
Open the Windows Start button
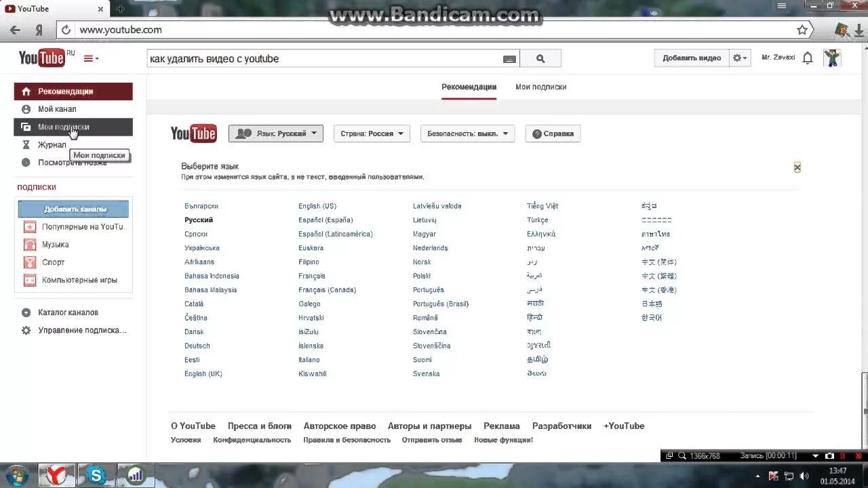point(16,475)
